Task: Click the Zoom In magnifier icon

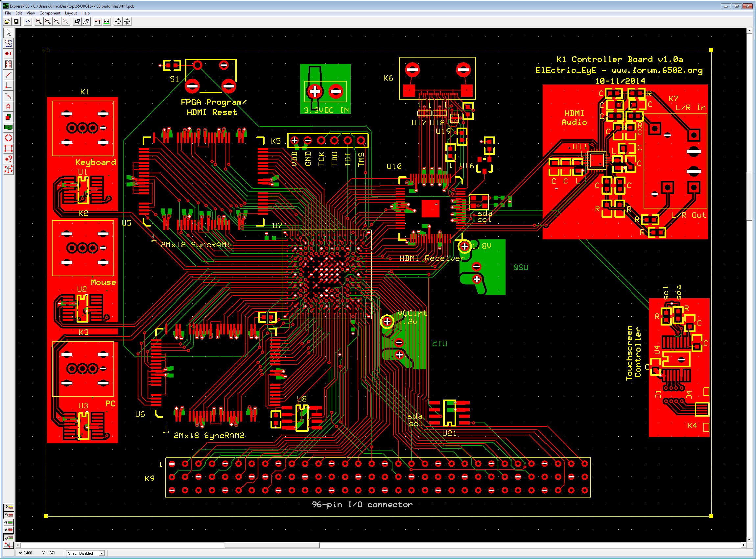Action: 39,22
